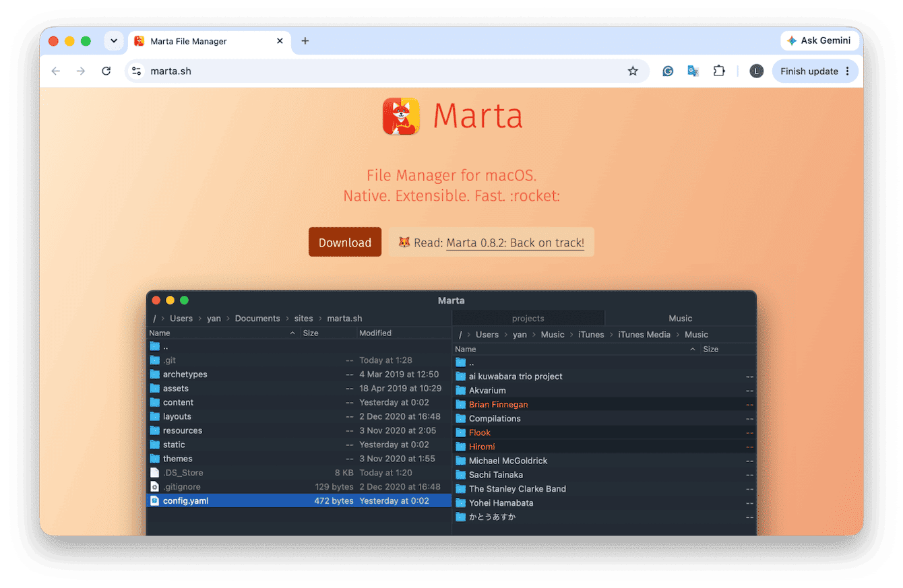Click the Documents breadcrumb segment
The width and height of the screenshot is (903, 588).
point(257,319)
